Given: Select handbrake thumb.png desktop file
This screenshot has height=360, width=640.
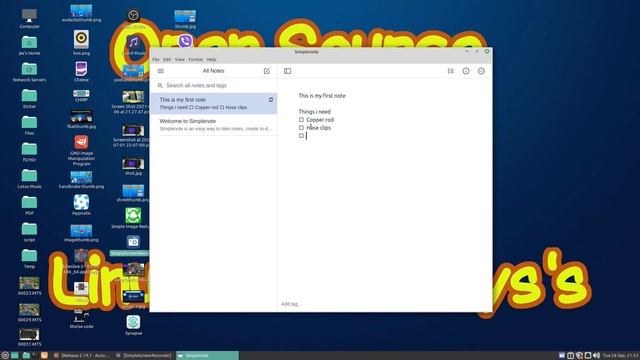Looking at the screenshot, I should point(81,180).
